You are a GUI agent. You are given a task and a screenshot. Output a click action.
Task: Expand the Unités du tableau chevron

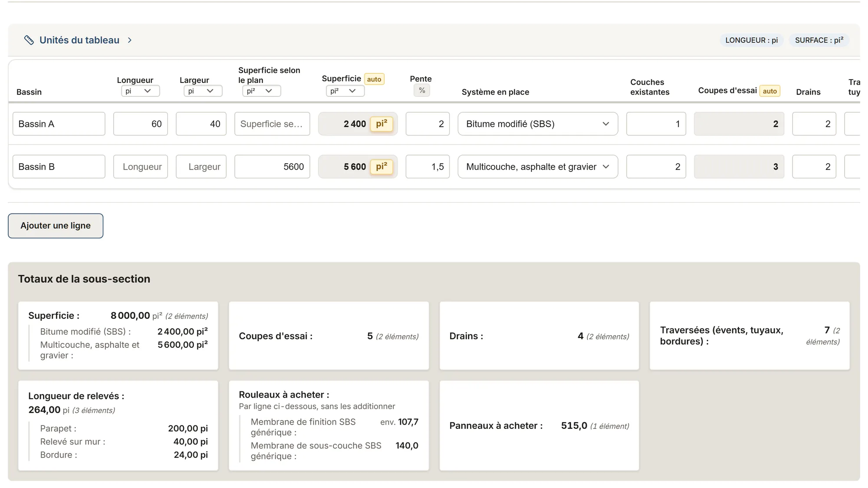(130, 40)
